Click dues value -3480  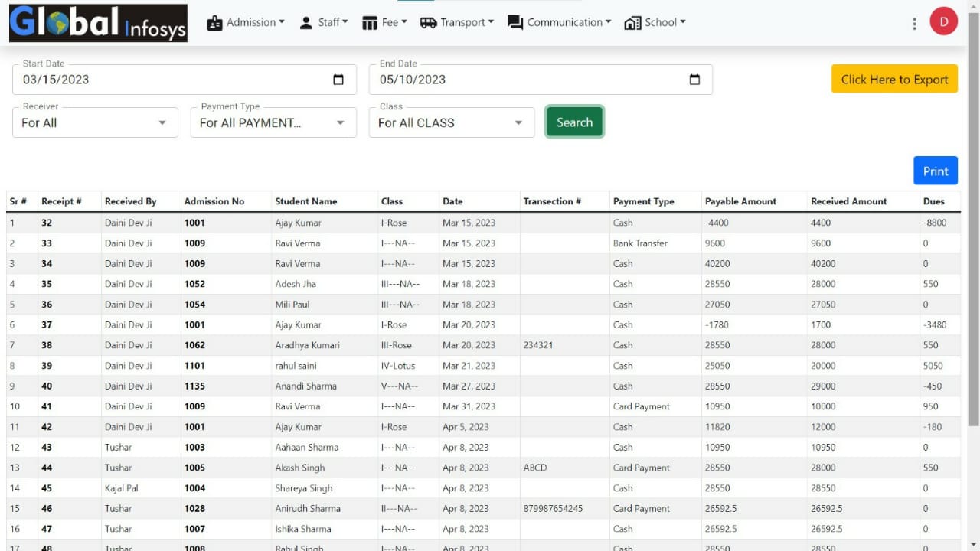(x=935, y=325)
